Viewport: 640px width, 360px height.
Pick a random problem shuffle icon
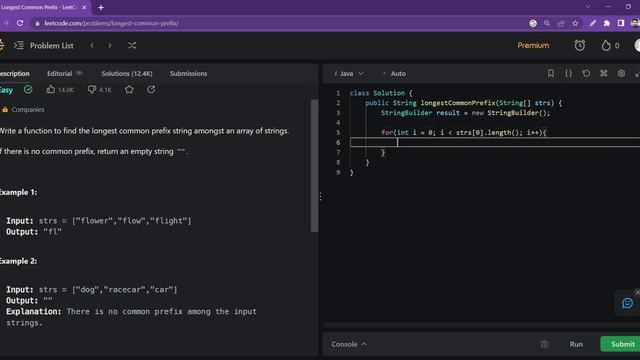coord(132,46)
